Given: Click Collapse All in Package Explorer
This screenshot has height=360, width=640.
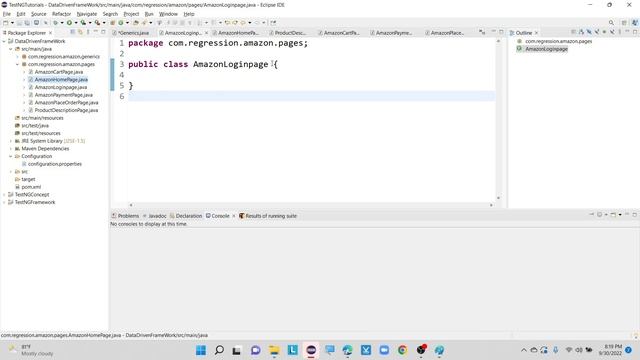Looking at the screenshot, I should click(72, 32).
